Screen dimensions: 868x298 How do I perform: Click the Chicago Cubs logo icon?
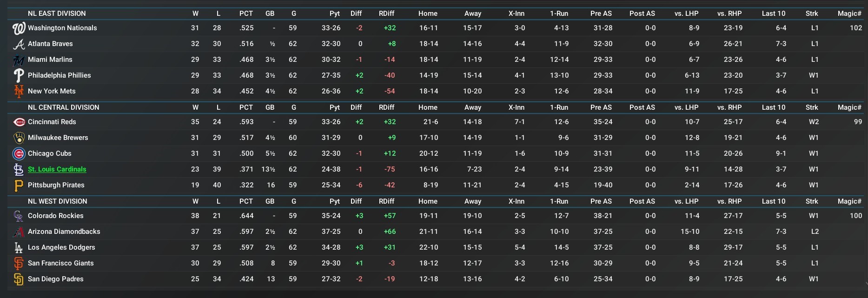coord(19,154)
